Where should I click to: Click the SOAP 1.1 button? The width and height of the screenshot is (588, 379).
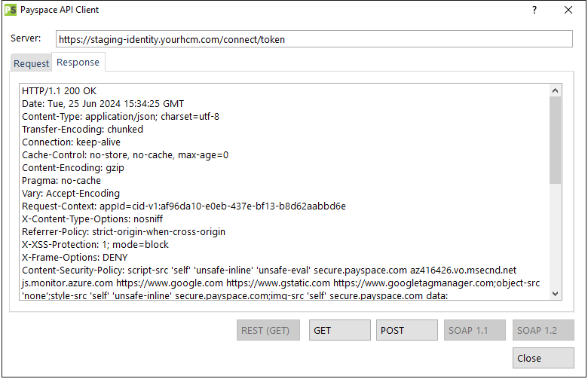click(x=475, y=330)
